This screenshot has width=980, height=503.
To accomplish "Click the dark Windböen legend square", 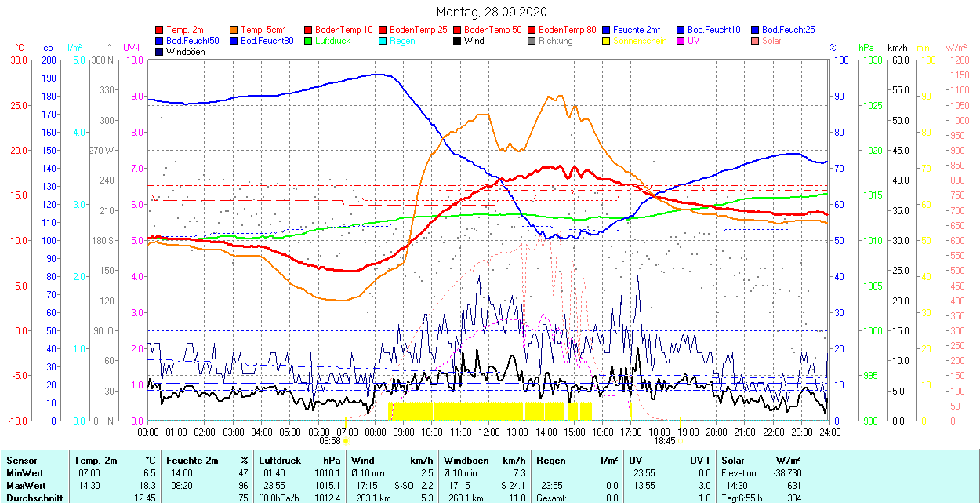I will point(160,52).
